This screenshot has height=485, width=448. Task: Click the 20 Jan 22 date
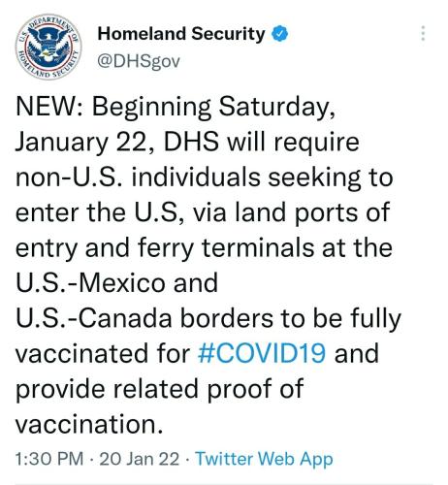(140, 459)
